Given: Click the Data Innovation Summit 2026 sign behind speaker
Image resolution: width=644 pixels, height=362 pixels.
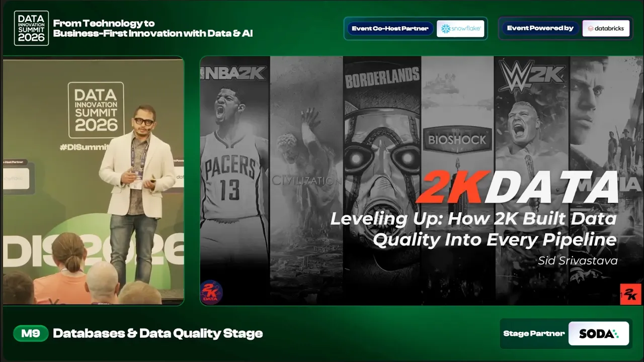Looking at the screenshot, I should 96,110.
